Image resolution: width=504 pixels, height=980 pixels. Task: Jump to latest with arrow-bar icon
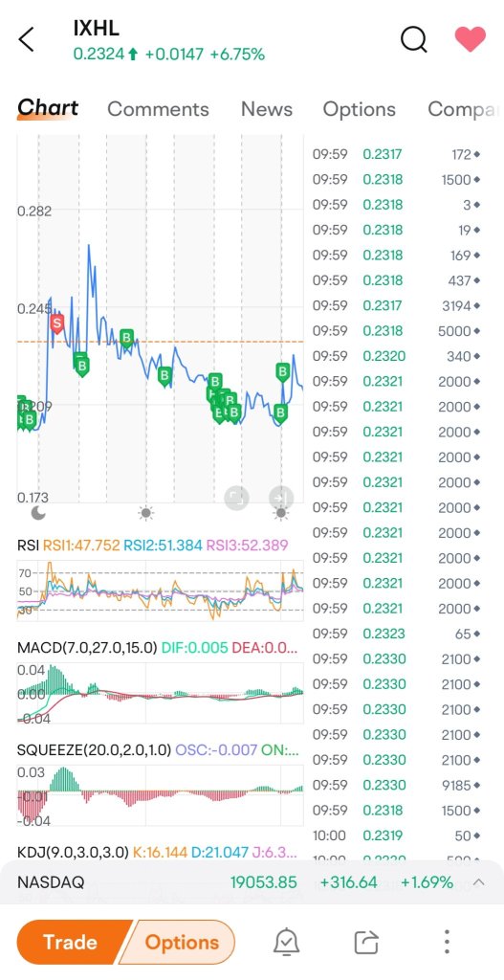[x=280, y=498]
